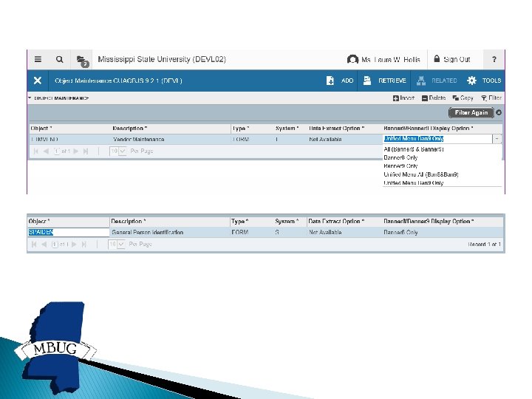532x399 pixels.
Task: Open the TOOLS gear menu
Action: pyautogui.click(x=484, y=81)
